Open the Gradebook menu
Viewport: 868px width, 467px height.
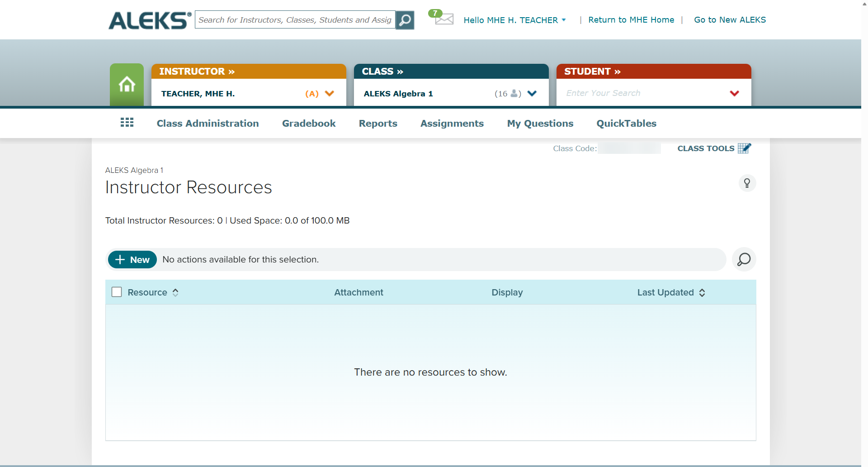(x=309, y=124)
